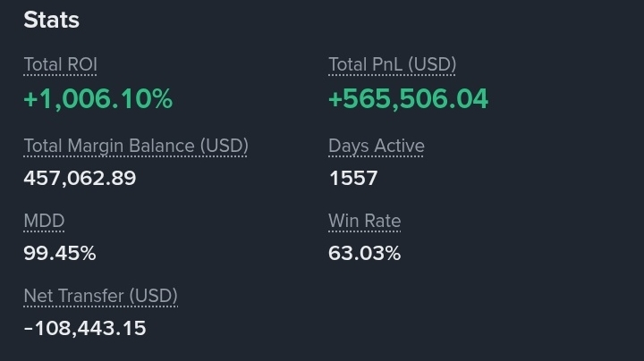The image size is (644, 361).
Task: Select the +565,506.04 PnL value
Action: [x=408, y=99]
